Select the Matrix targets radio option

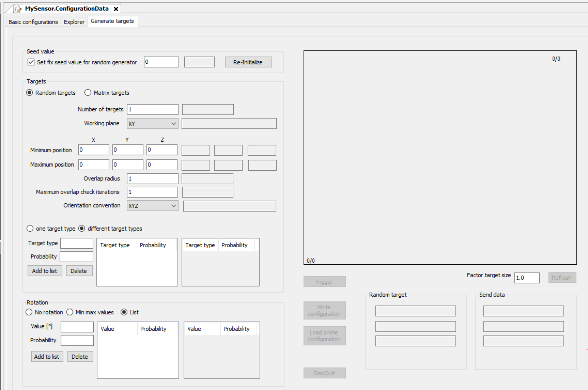pyautogui.click(x=88, y=93)
